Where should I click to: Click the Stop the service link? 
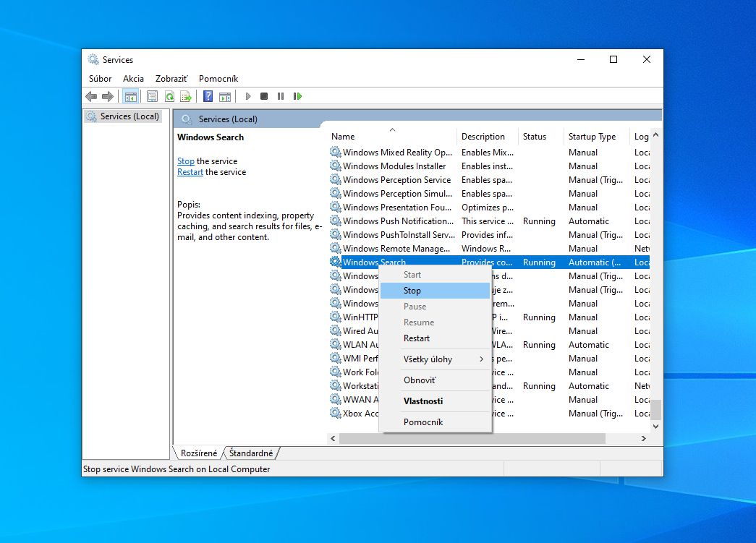click(x=186, y=161)
